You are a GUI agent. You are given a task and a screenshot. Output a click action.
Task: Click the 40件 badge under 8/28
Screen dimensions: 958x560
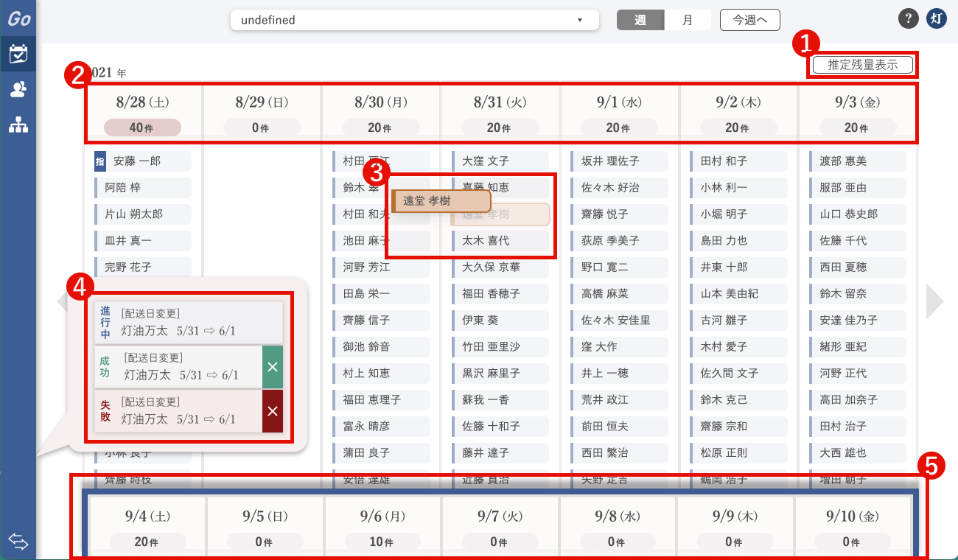point(142,127)
